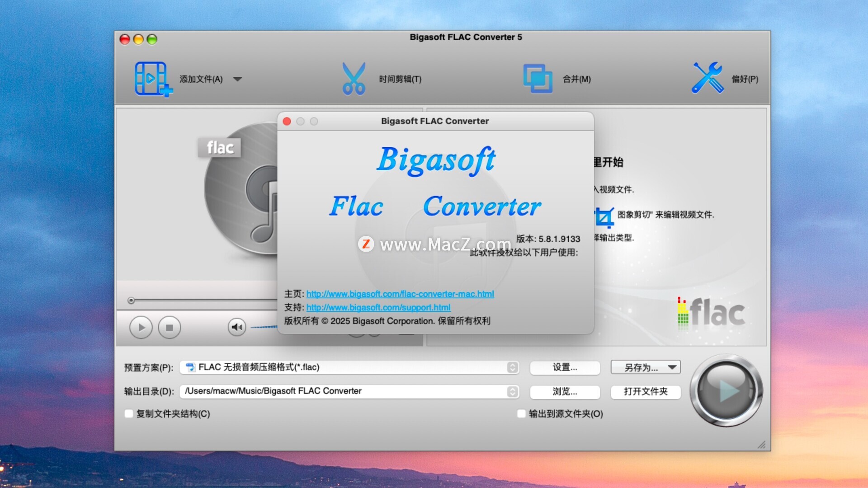Click the 偏好(P) label
Image resolution: width=868 pixels, height=488 pixels.
coord(745,79)
